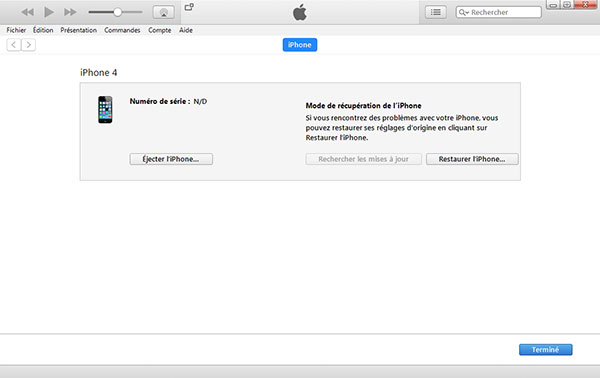This screenshot has width=600, height=378.
Task: Click the Restaurer l'iPhone button
Action: (472, 159)
